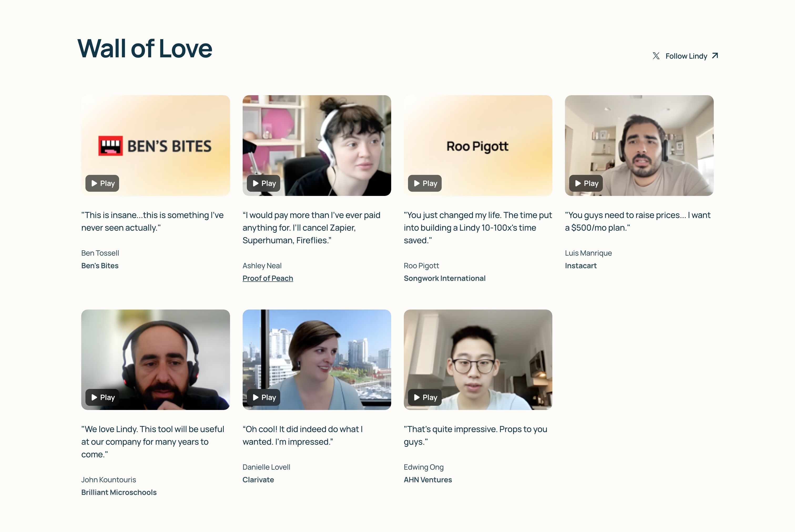
Task: Open the Proof of Peach link
Action: (x=268, y=278)
